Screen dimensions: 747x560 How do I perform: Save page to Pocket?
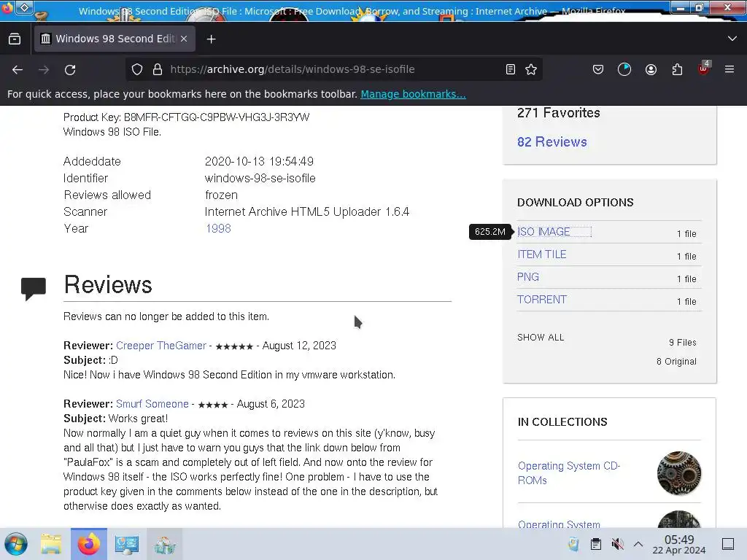click(598, 69)
